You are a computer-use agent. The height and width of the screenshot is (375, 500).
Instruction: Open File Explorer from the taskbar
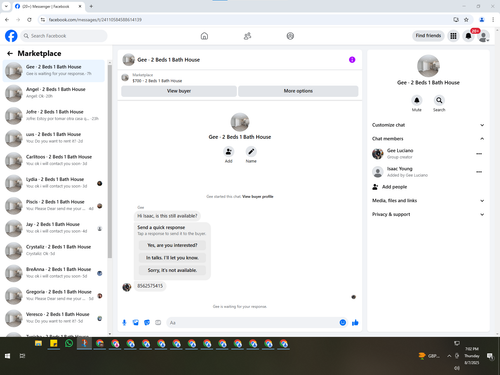pyautogui.click(x=38, y=343)
